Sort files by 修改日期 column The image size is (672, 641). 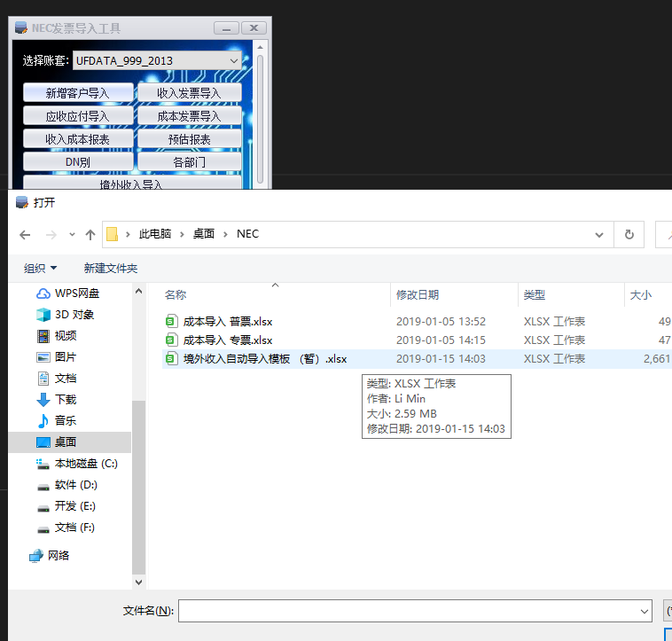tap(454, 295)
